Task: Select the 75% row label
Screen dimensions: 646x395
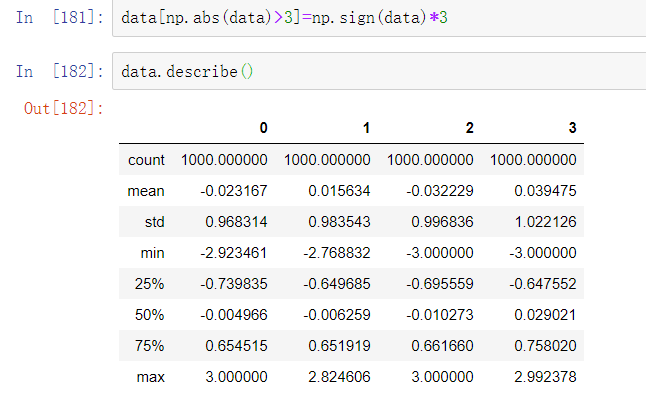Action: coord(149,346)
